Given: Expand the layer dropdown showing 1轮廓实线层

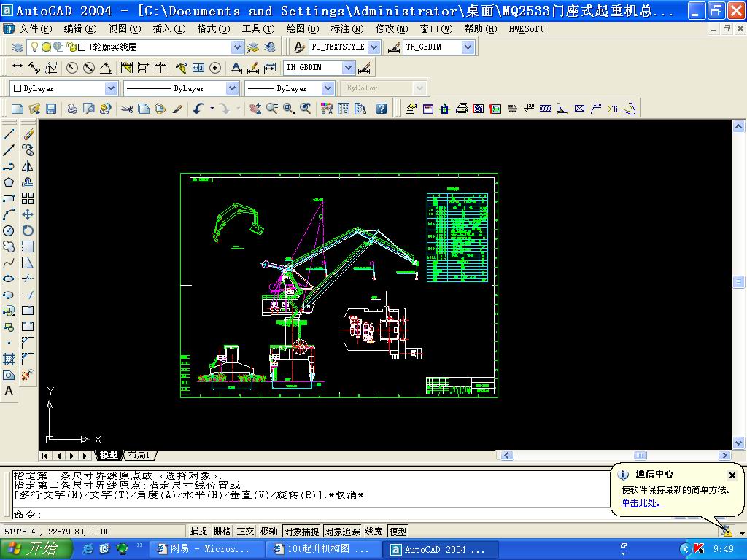Looking at the screenshot, I should [236, 47].
